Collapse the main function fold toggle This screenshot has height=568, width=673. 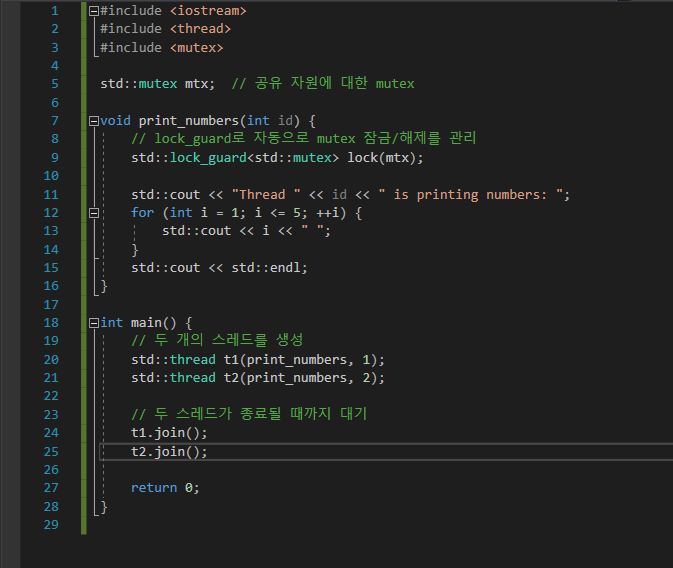click(94, 323)
